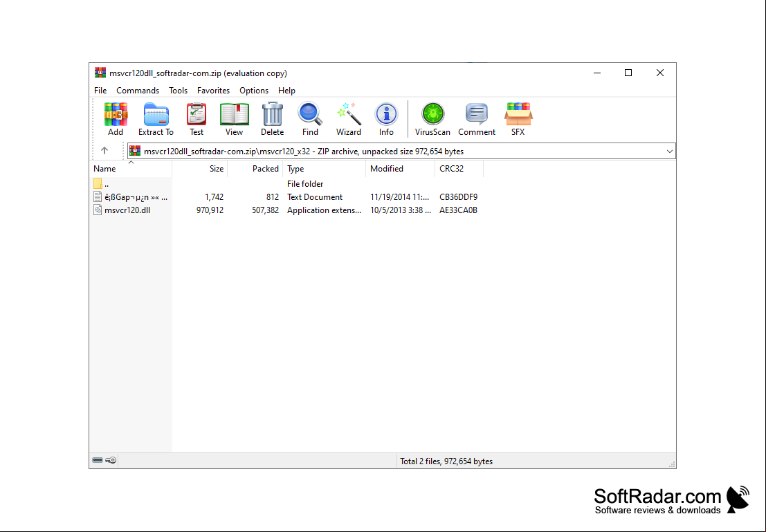Sort by the Size column header
766x532 pixels.
(200, 169)
